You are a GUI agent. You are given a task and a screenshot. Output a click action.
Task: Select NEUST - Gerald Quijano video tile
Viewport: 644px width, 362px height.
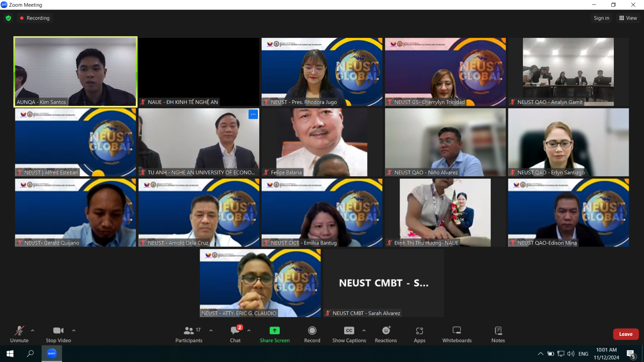point(76,213)
